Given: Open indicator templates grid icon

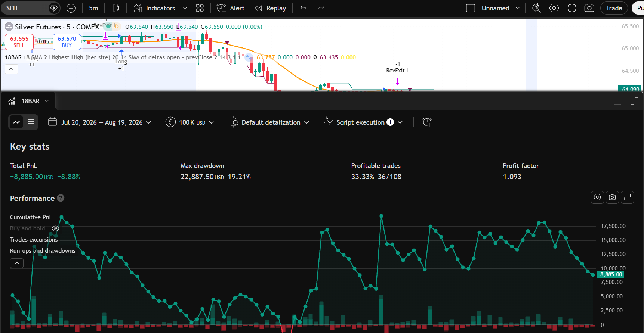Looking at the screenshot, I should [x=200, y=8].
